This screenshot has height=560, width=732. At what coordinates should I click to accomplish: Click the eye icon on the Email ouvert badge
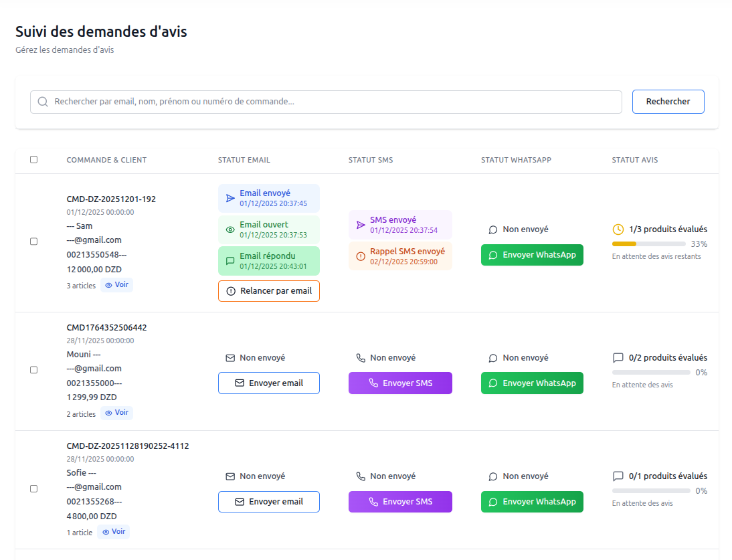230,229
